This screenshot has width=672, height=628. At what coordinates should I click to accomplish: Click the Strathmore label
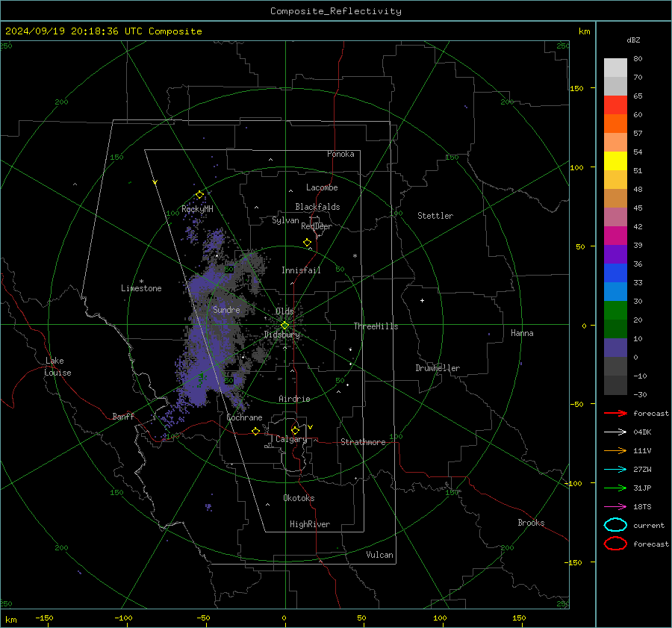tap(363, 442)
